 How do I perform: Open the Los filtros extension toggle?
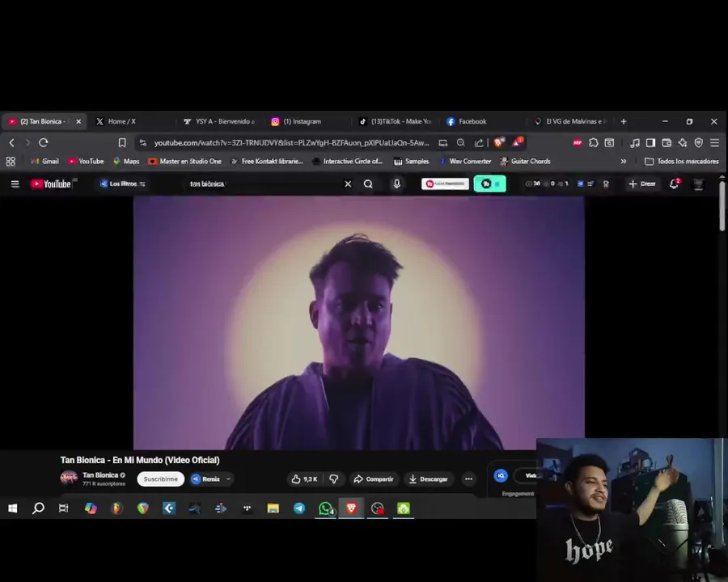click(x=123, y=183)
